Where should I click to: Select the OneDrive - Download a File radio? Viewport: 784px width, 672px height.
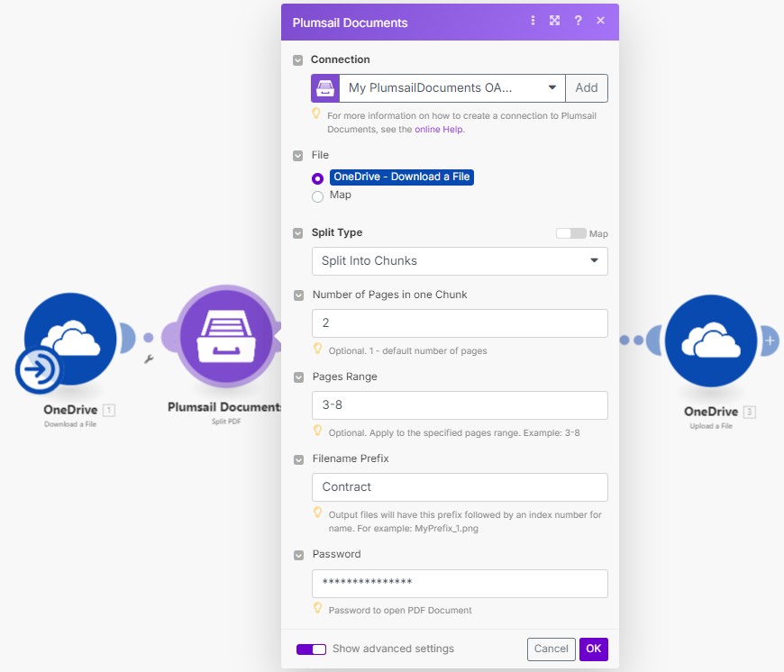317,178
